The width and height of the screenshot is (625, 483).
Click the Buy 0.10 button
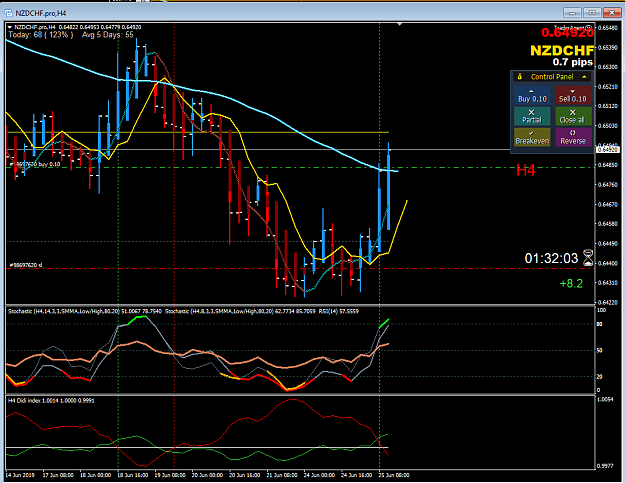tap(532, 96)
